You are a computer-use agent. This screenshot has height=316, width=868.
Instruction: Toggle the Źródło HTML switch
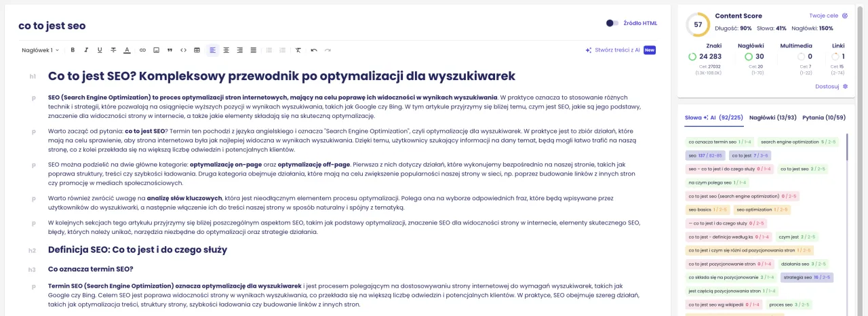612,23
